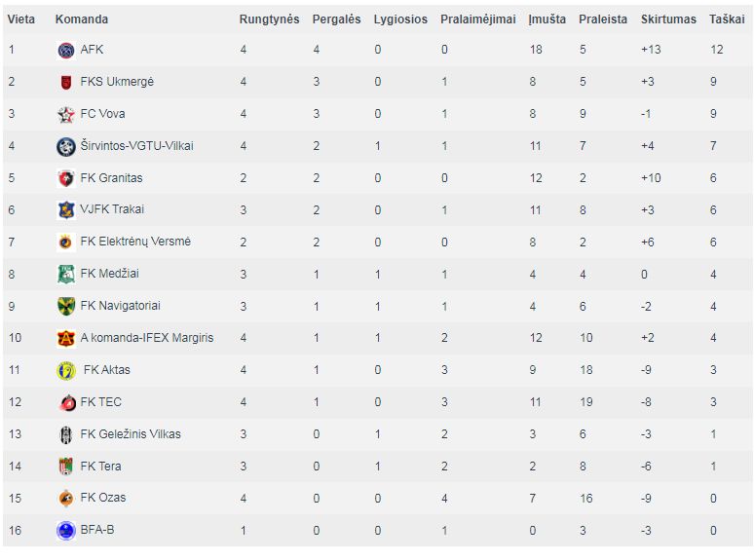Click the FK Tera striped crest

coord(66,467)
